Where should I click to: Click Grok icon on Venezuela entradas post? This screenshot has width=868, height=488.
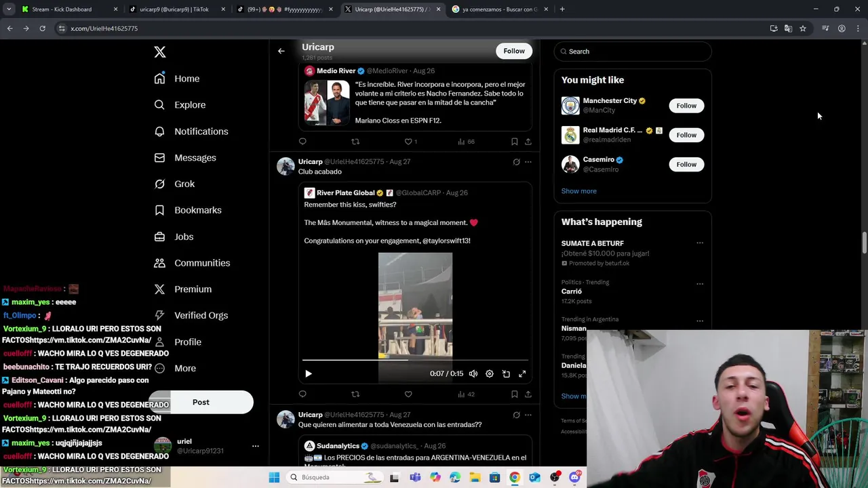click(x=517, y=415)
